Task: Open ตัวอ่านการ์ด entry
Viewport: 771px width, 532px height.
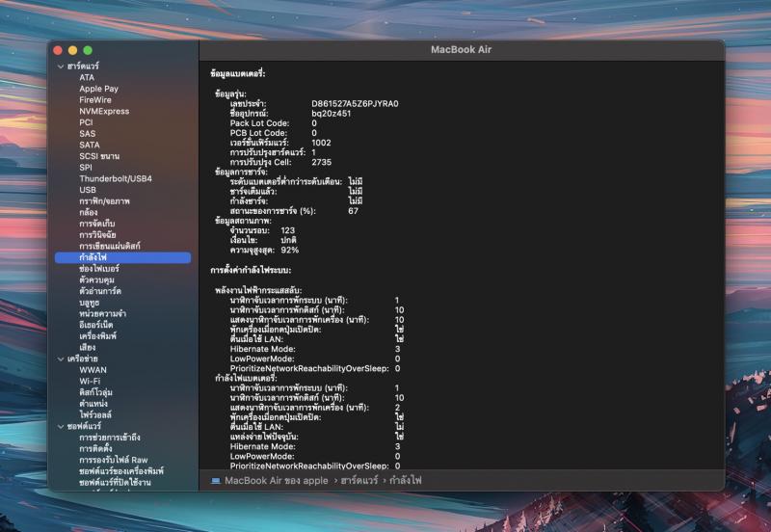Action: (100, 291)
